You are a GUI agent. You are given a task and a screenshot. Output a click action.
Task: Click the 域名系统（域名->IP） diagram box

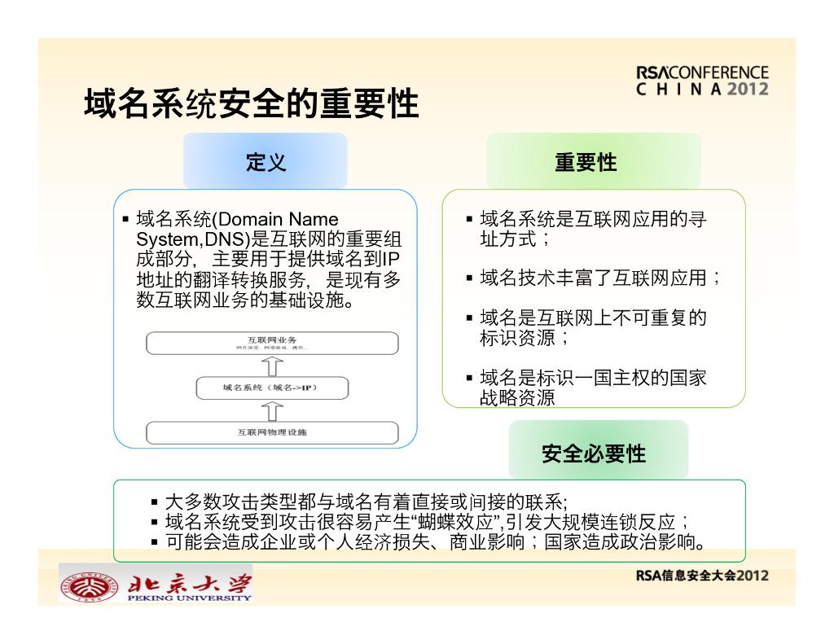point(272,388)
